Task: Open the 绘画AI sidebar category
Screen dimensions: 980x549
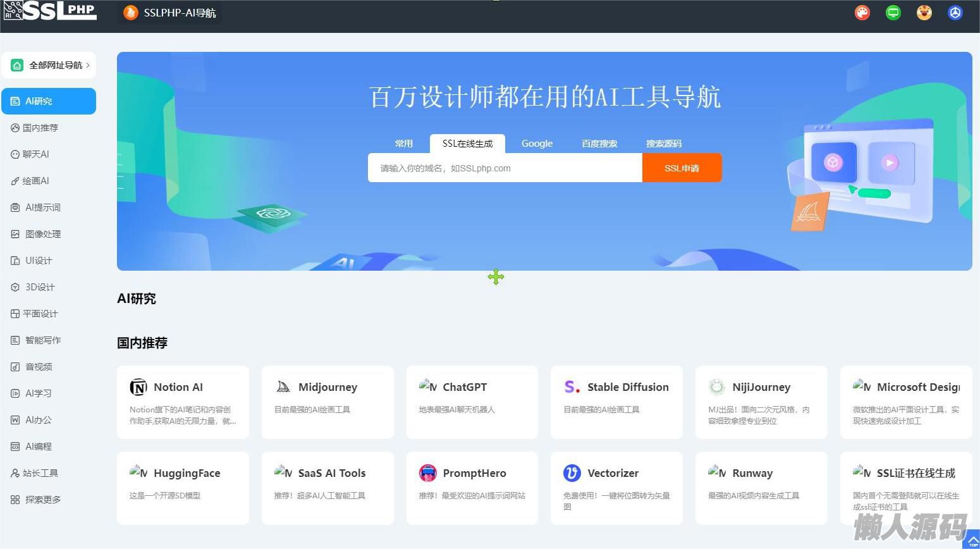Action: (x=49, y=181)
